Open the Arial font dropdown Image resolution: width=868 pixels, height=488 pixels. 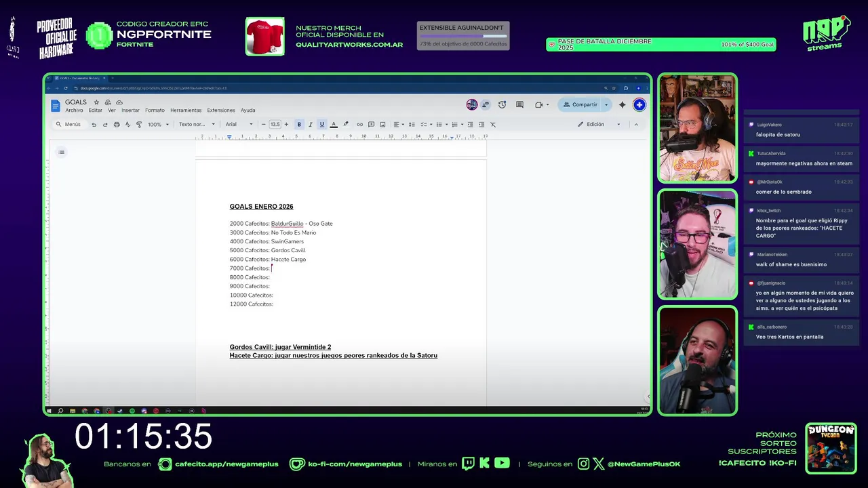tap(239, 125)
